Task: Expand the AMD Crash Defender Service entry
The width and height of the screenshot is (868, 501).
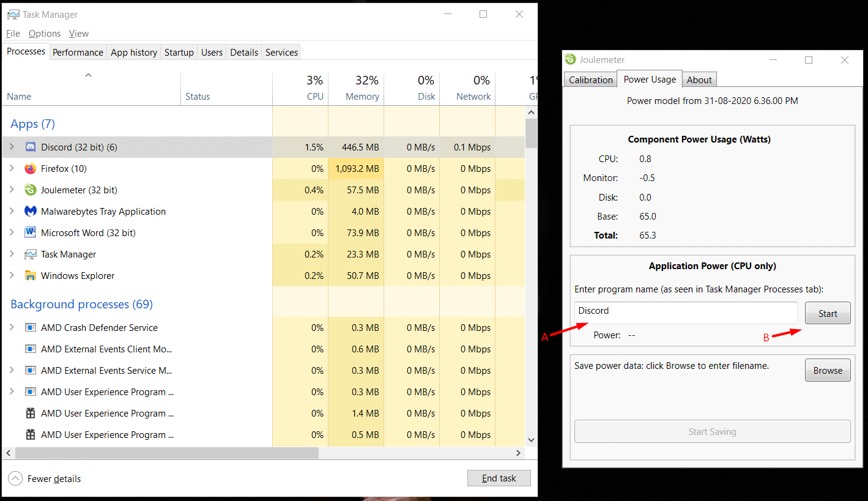Action: click(12, 327)
